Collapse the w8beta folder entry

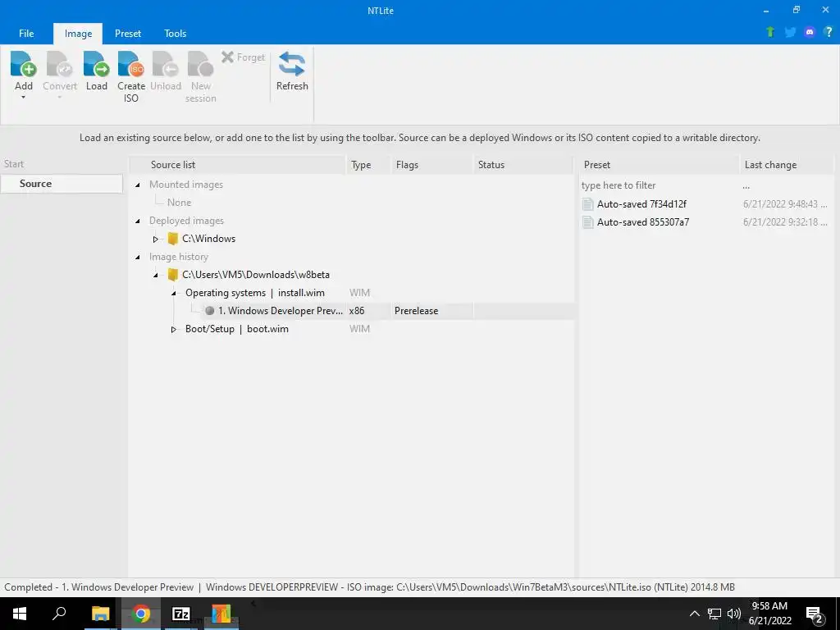(x=155, y=275)
